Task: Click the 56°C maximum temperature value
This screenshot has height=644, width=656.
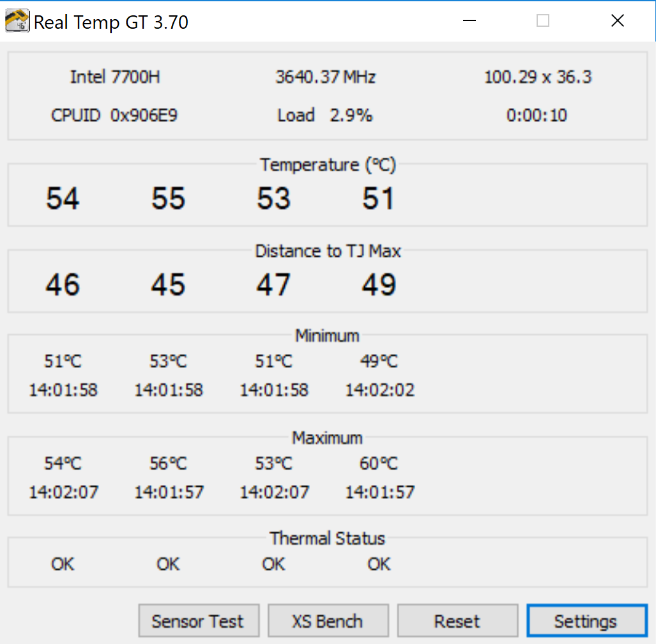Action: point(169,464)
